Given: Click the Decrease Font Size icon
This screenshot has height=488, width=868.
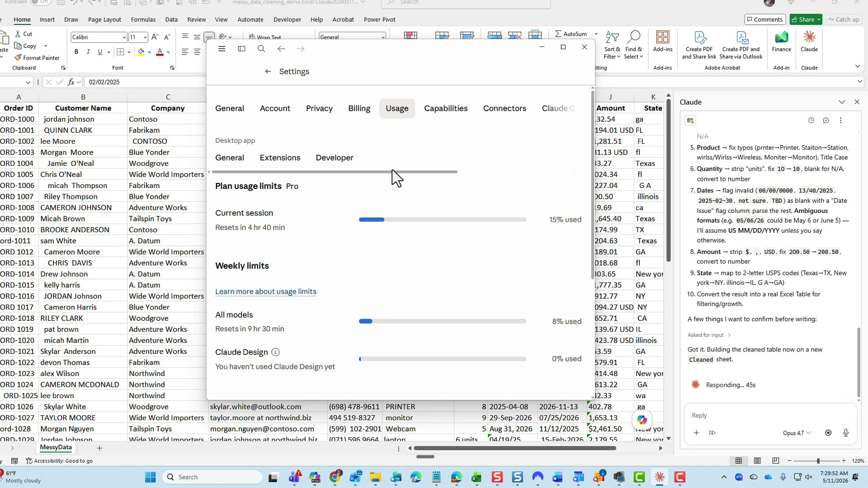Looking at the screenshot, I should [167, 37].
